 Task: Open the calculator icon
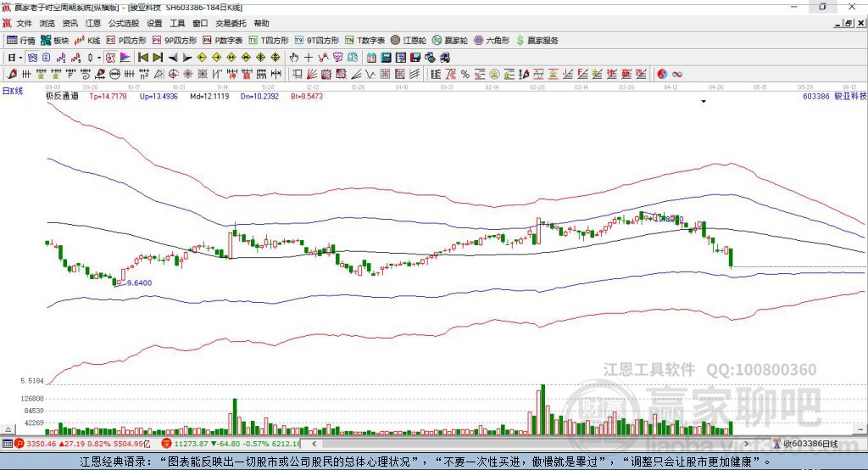click(386, 58)
